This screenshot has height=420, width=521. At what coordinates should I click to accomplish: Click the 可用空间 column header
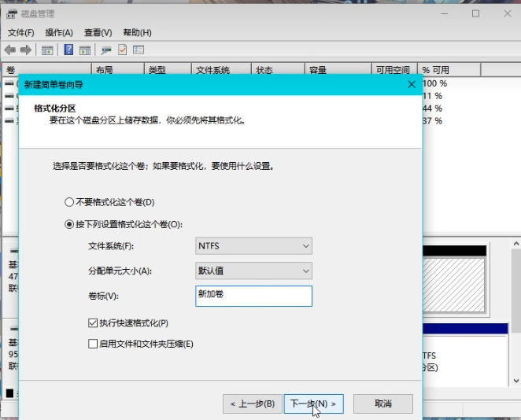tap(394, 70)
